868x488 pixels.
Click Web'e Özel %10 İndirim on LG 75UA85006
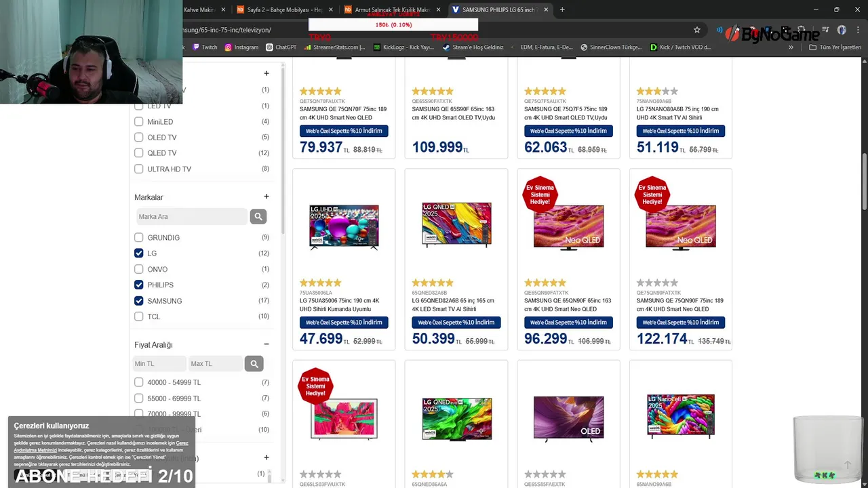[344, 323]
